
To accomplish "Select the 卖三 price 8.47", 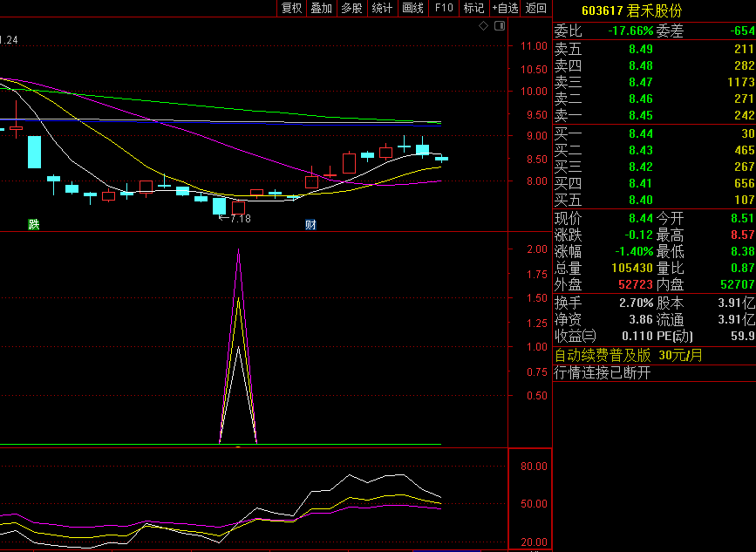I will tap(641, 82).
